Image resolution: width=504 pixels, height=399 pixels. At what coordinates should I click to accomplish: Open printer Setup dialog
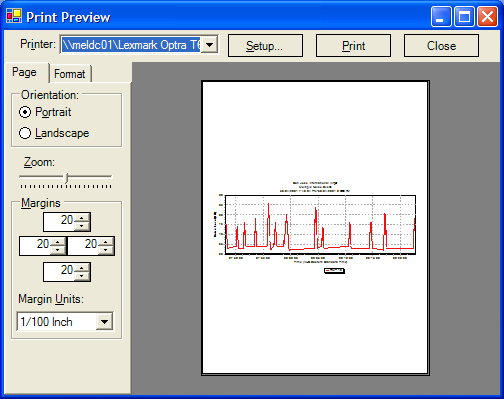point(265,46)
